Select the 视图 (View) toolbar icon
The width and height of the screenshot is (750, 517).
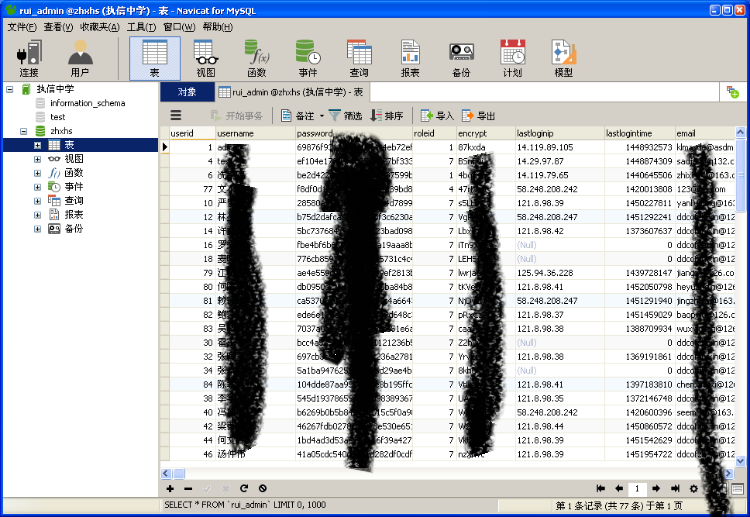point(205,58)
